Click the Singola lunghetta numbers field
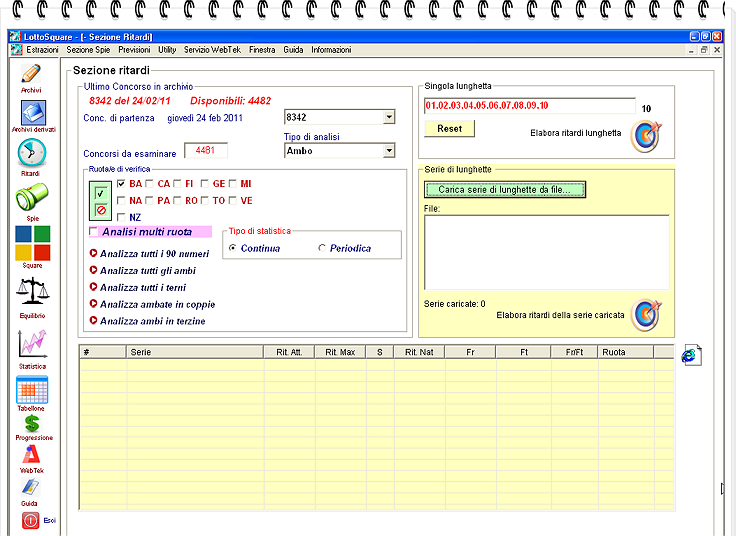The image size is (736, 536). 529,106
